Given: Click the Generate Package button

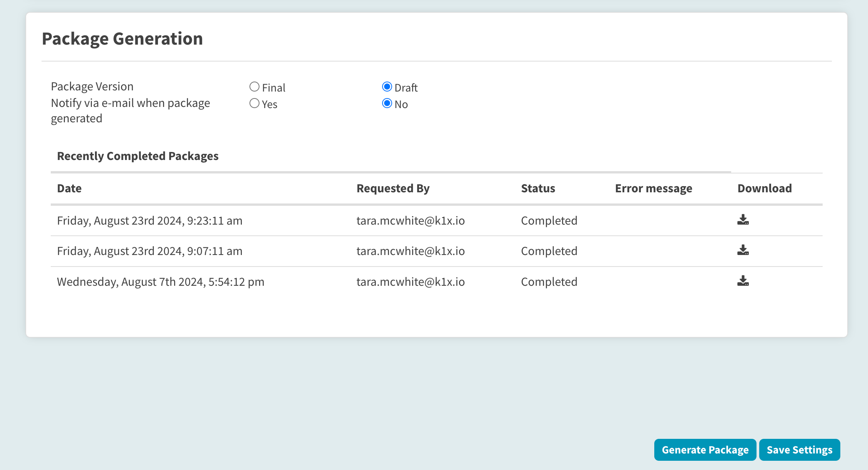Looking at the screenshot, I should 705,450.
